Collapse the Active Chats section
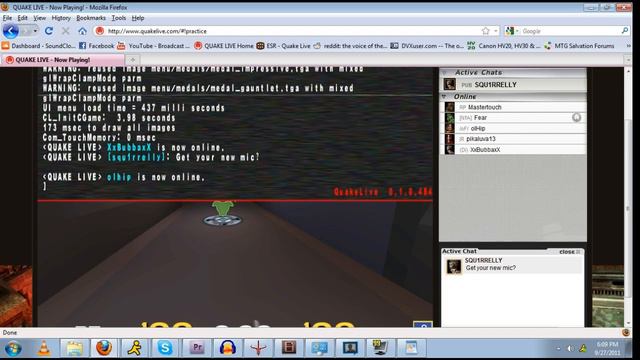 pos(444,73)
